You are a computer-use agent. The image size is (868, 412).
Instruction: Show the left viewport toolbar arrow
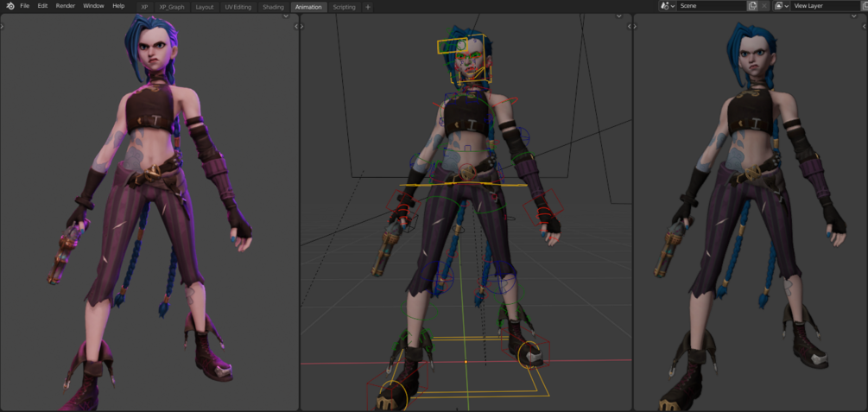click(x=3, y=26)
